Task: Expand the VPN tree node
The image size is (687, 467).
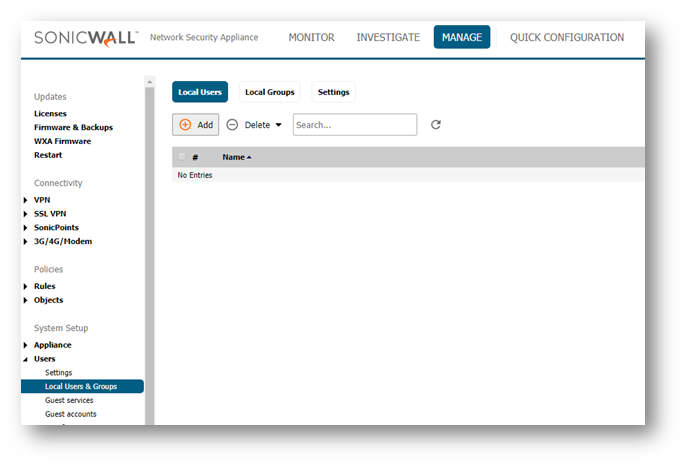Action: [x=26, y=200]
